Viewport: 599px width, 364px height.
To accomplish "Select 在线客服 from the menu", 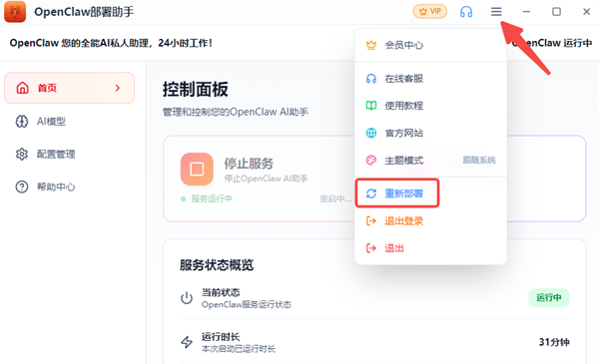I will pyautogui.click(x=430, y=79).
